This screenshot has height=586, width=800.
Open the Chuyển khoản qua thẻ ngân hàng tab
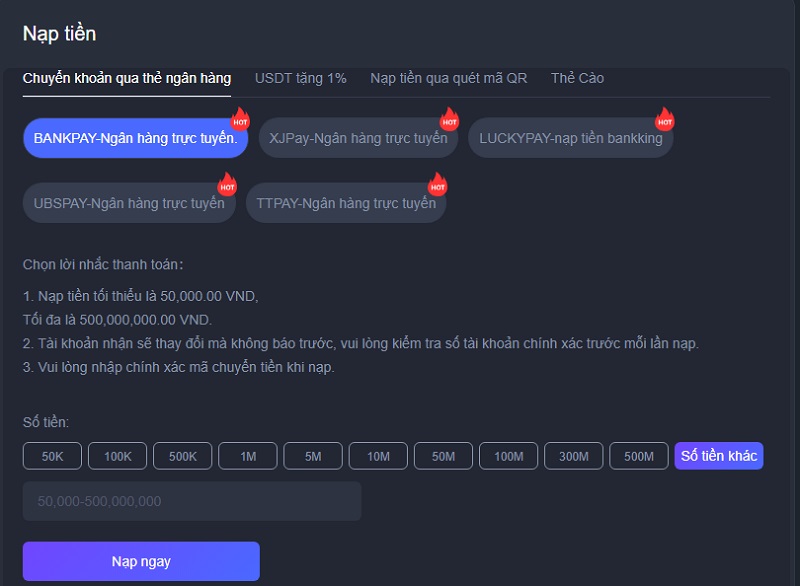click(x=127, y=78)
